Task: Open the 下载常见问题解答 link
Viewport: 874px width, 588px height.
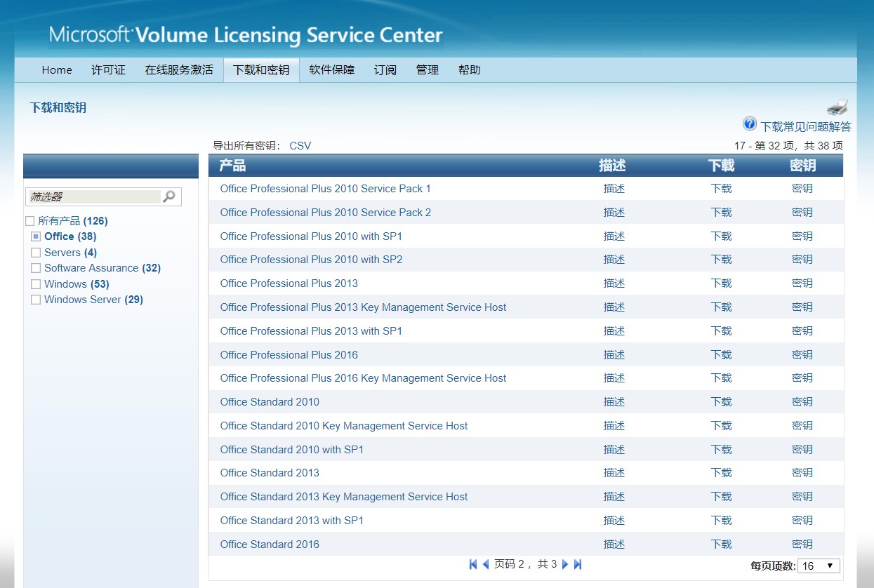Action: coord(806,126)
